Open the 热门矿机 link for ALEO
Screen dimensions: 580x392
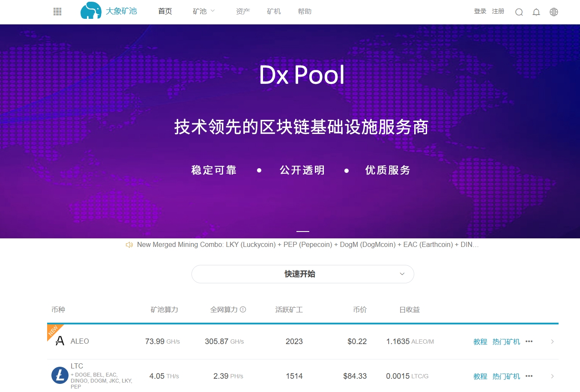coord(506,342)
